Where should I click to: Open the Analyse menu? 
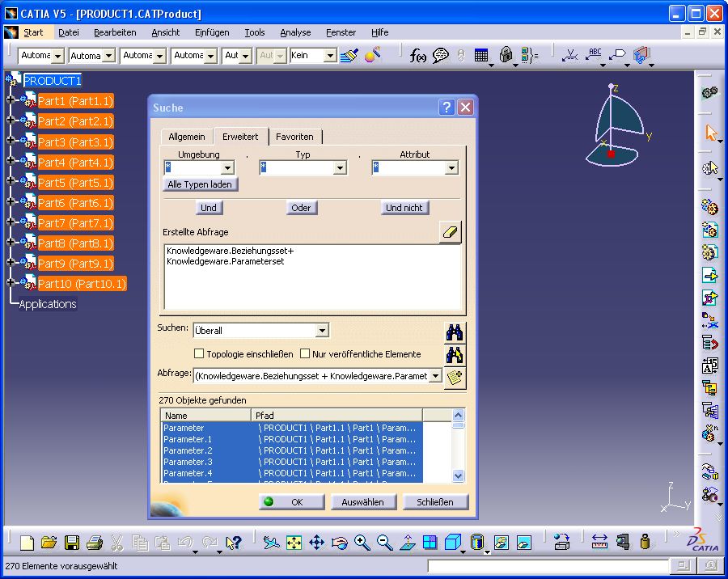[295, 32]
